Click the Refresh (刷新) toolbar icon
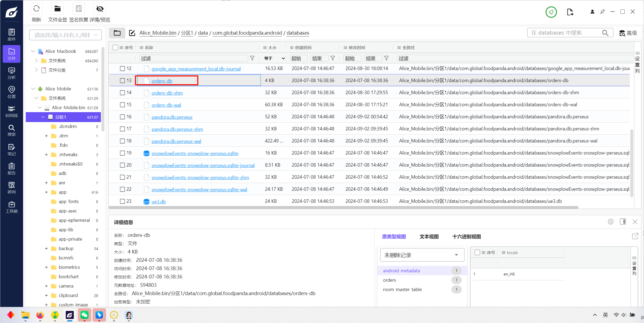The height and width of the screenshot is (323, 644). [x=36, y=9]
